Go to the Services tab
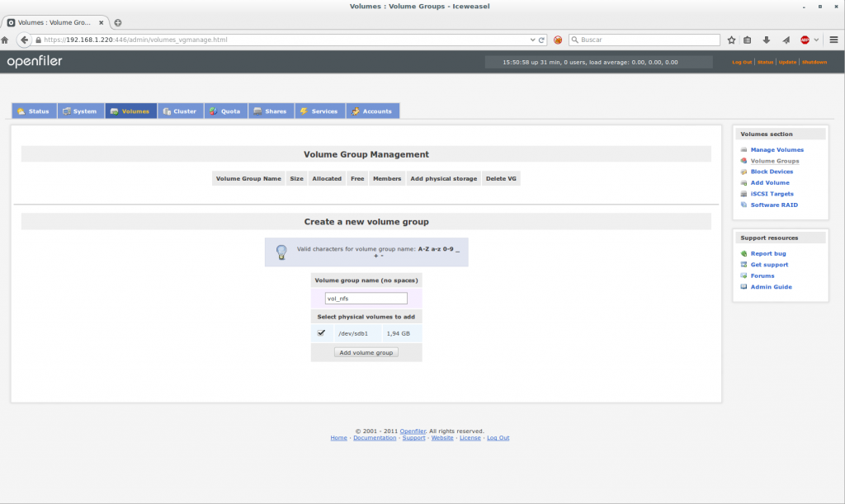The width and height of the screenshot is (845, 504). tap(319, 111)
